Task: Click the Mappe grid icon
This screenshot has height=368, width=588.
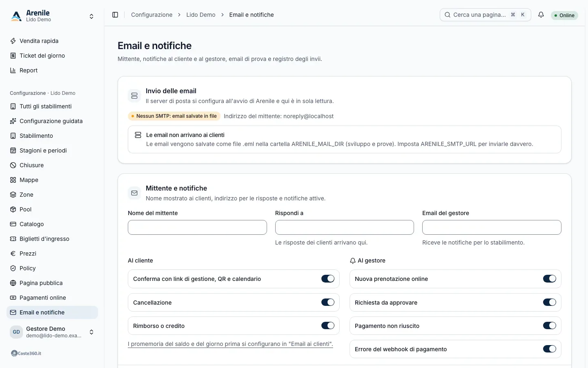Action: click(x=13, y=180)
